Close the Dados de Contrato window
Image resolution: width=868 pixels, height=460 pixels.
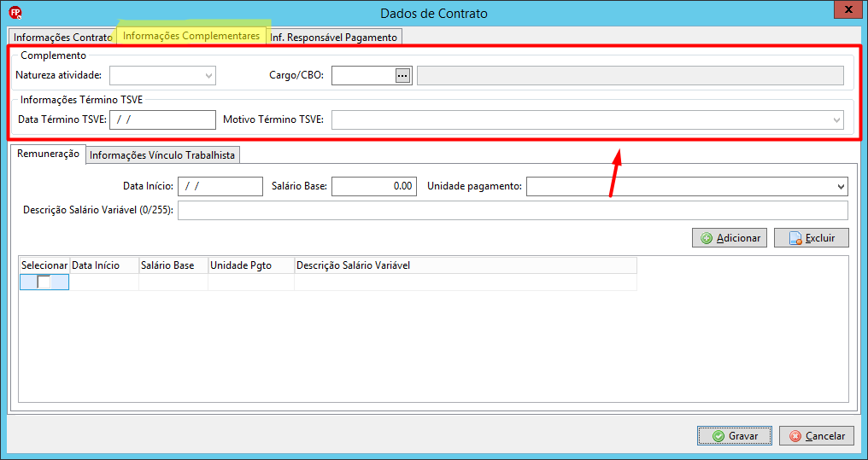point(847,9)
